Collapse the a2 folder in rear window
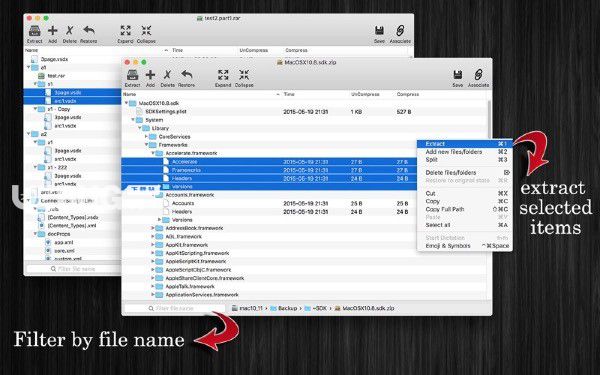 pos(29,134)
